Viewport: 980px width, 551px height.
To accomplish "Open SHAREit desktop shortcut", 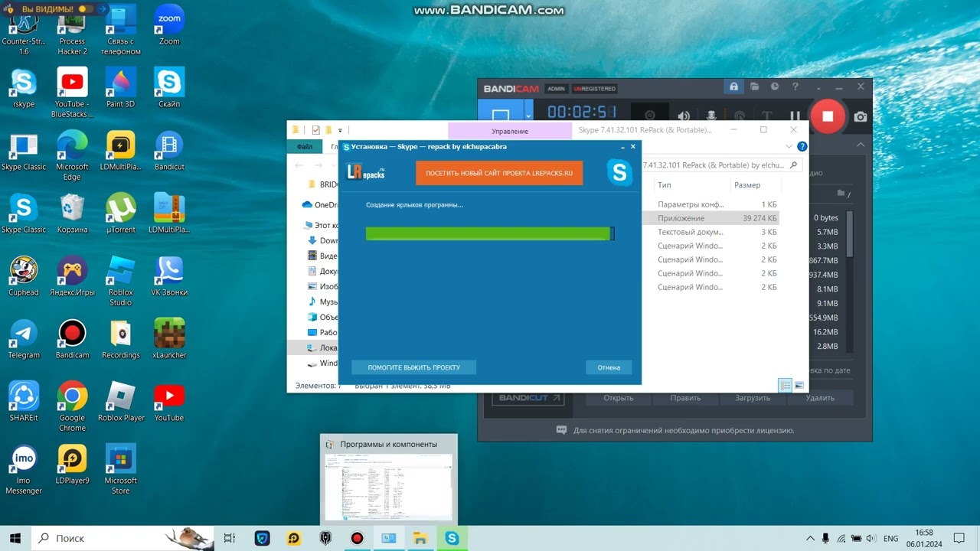I will 24,402.
